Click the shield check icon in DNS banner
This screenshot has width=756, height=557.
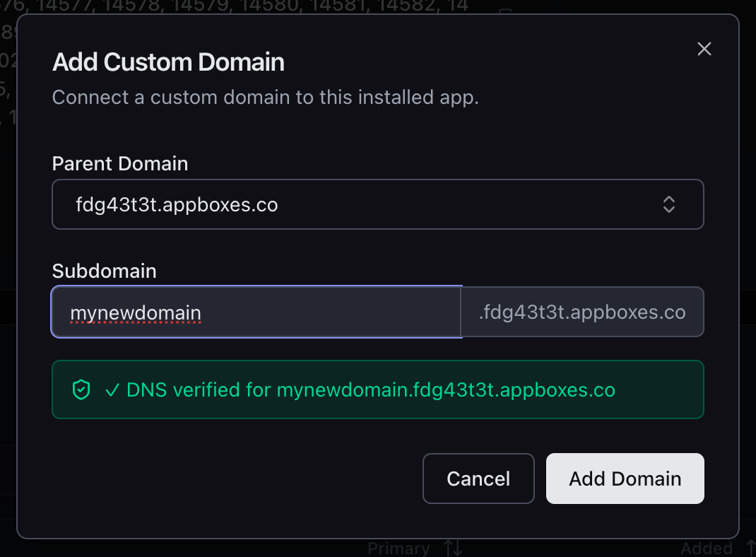click(x=81, y=389)
